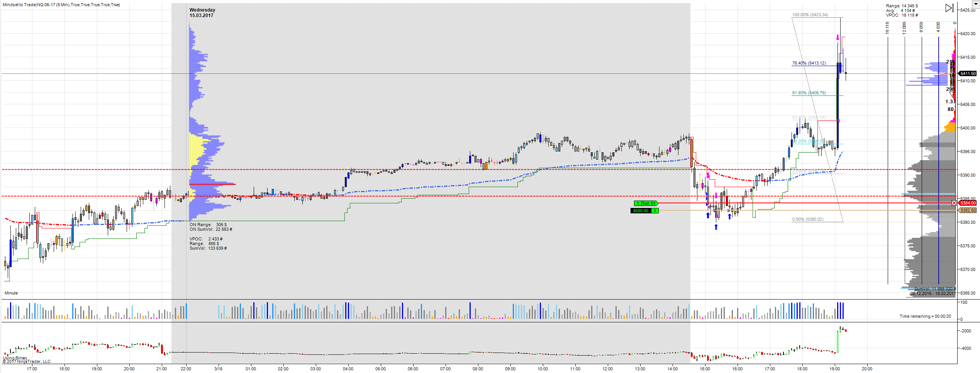Click the skip-to-latest-bar arrow icon

(949, 8)
